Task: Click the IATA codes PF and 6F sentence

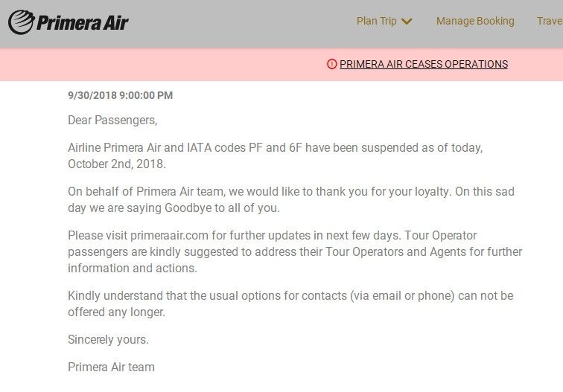Action: [x=276, y=156]
